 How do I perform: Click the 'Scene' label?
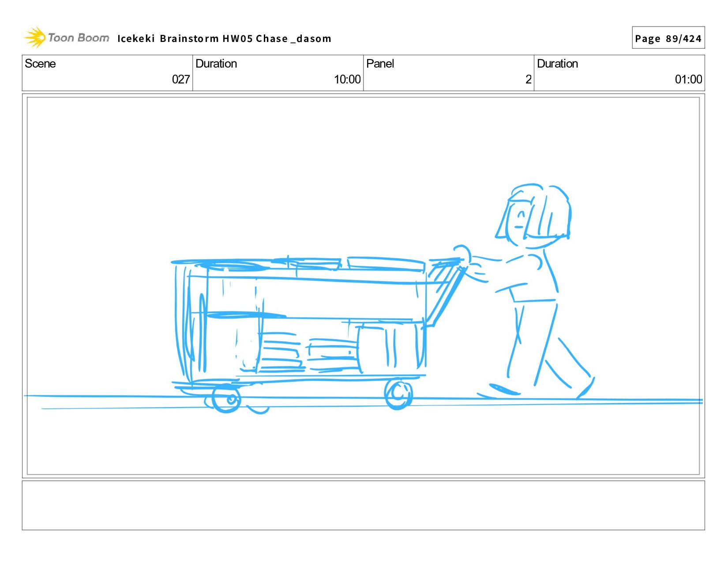40,64
